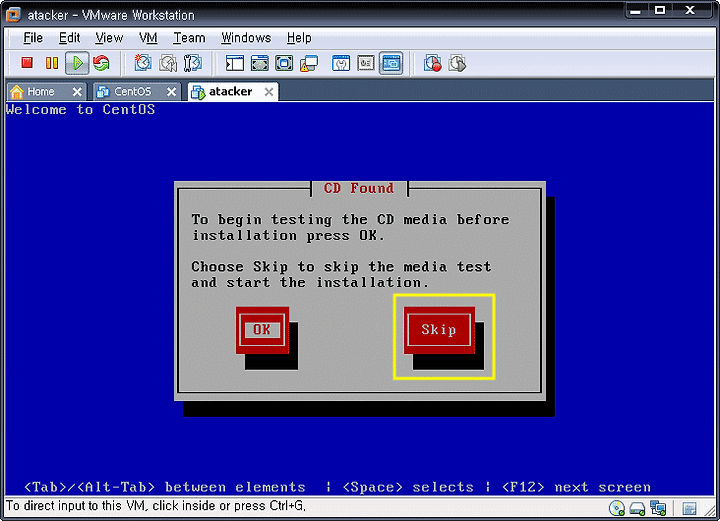Close the VMware Workstation window

point(690,11)
